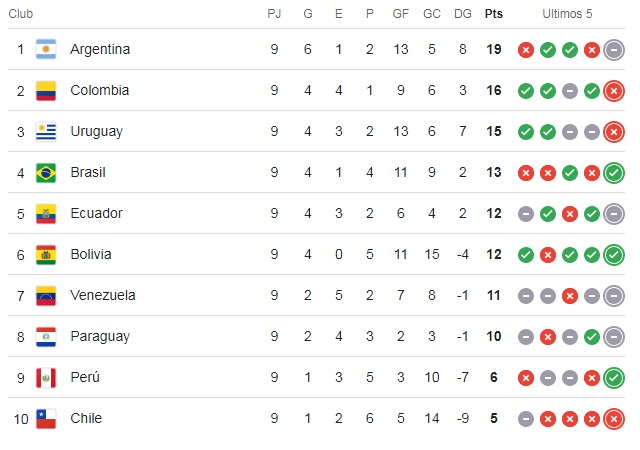Click the Venezuela flag icon
Image resolution: width=640 pixels, height=450 pixels.
(46, 295)
